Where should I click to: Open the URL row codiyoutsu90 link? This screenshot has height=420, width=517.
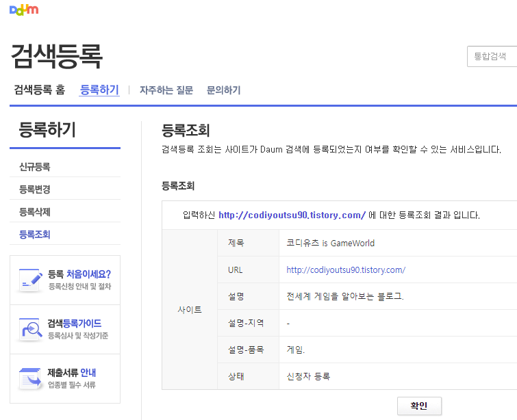[346, 270]
